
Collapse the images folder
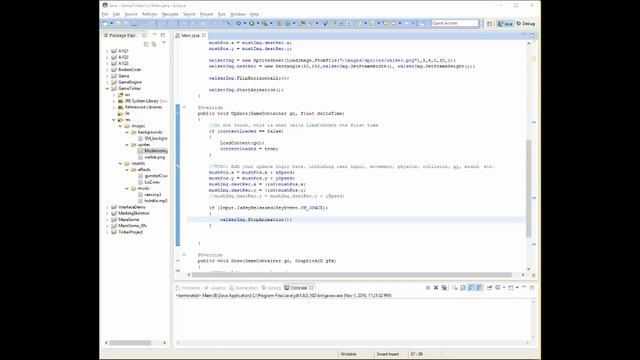click(120, 126)
